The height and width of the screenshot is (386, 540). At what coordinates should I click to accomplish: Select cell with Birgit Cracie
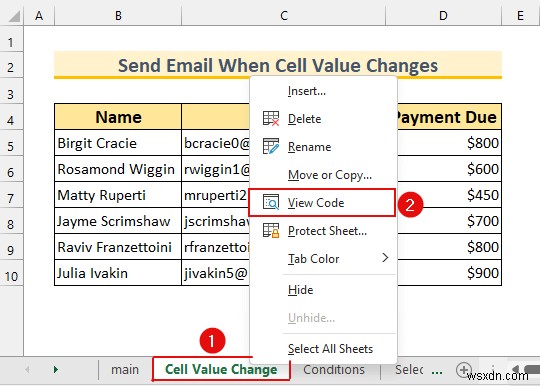point(118,143)
